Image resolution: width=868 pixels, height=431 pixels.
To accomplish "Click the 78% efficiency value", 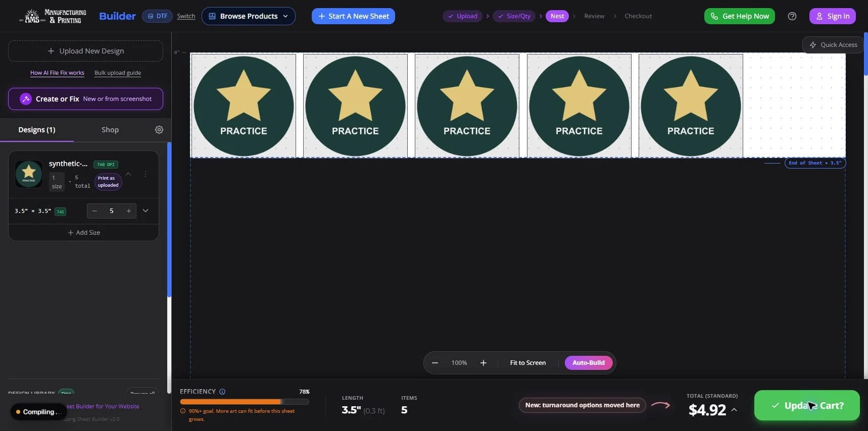I will pos(304,392).
